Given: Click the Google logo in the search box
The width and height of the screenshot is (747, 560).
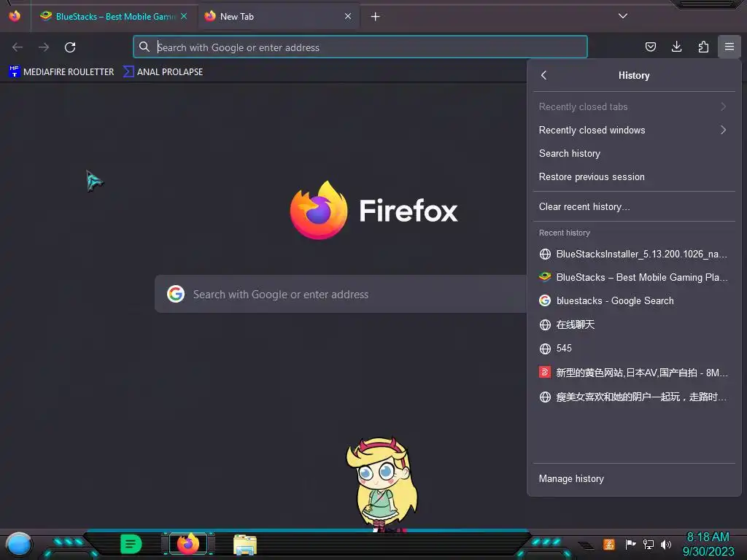Looking at the screenshot, I should coord(176,295).
